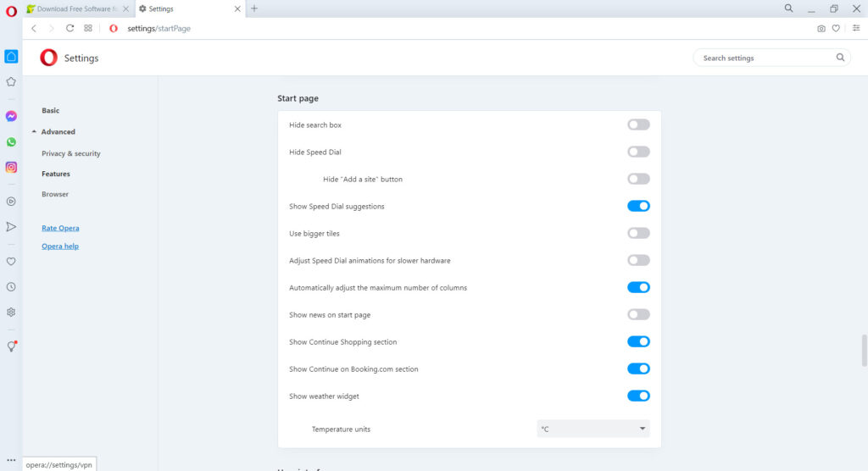Open History clock icon in sidebar
This screenshot has height=471, width=868.
tap(11, 286)
